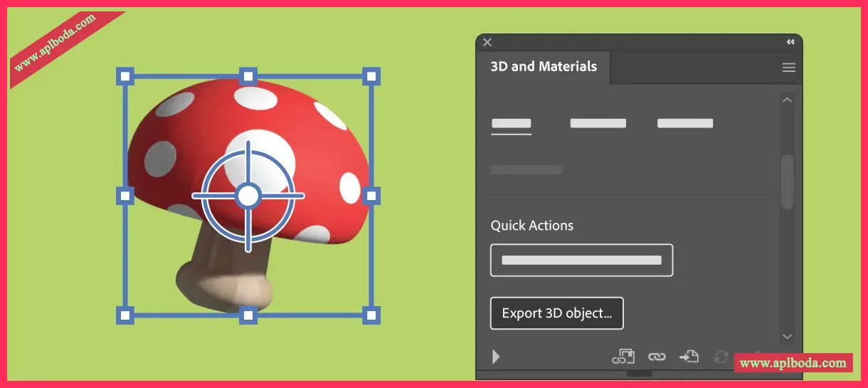Click the Export 3D object button
Screen dimensions: 868x388
(x=556, y=313)
